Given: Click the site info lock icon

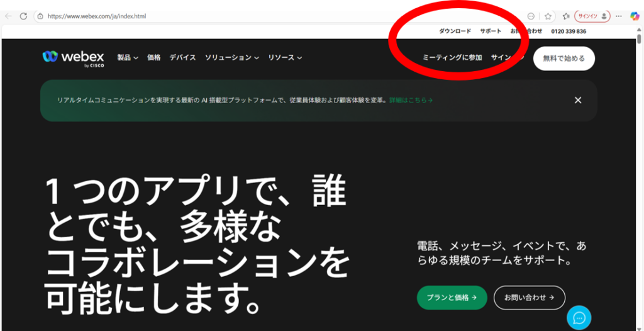Looking at the screenshot, I should click(x=40, y=16).
